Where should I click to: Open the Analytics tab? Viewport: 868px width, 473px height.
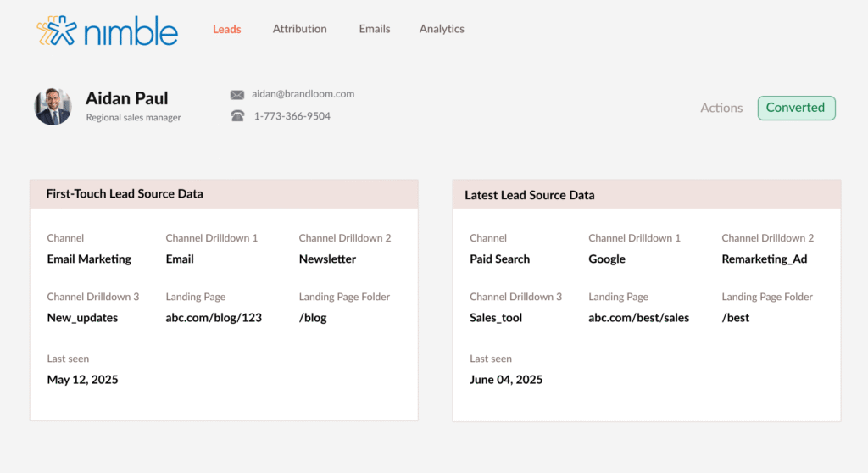[442, 29]
